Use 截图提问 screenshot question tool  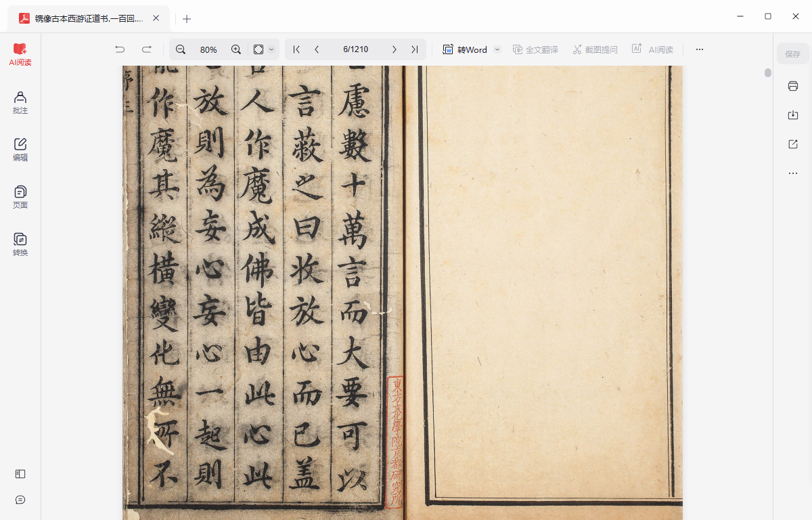(595, 49)
